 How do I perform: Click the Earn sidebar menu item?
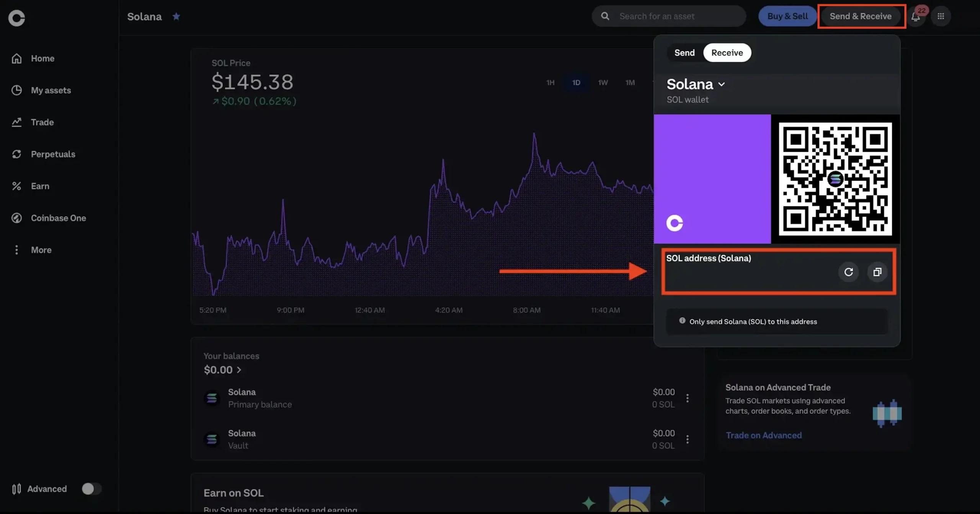pyautogui.click(x=40, y=185)
